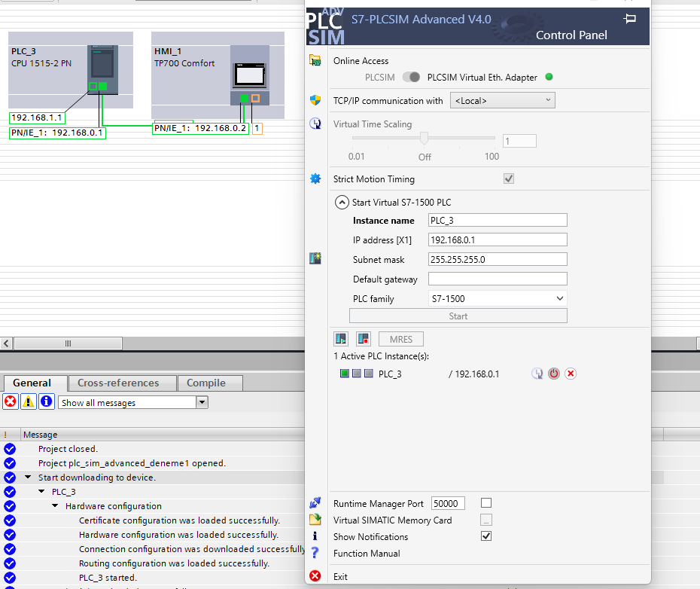This screenshot has height=589, width=700.
Task: Toggle the information messages filter icon
Action: (47, 401)
